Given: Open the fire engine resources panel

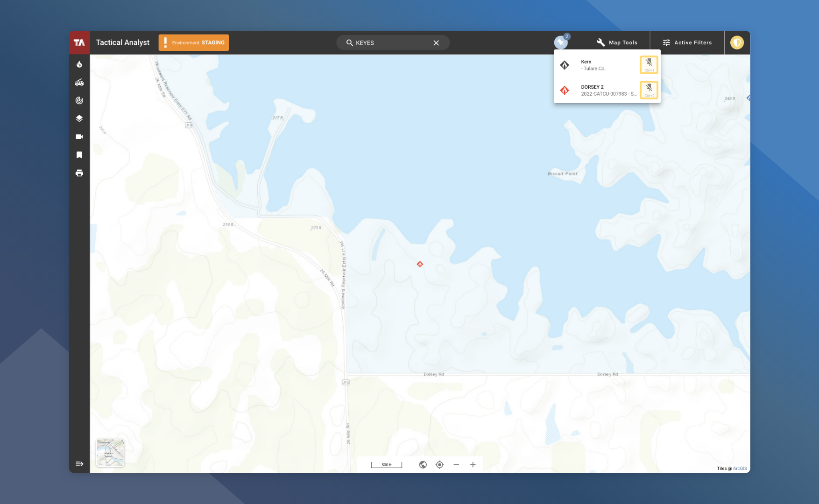Looking at the screenshot, I should (79, 83).
